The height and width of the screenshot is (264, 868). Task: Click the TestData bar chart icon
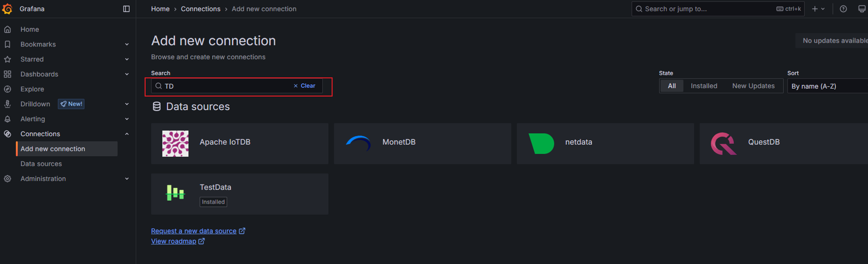pos(175,193)
